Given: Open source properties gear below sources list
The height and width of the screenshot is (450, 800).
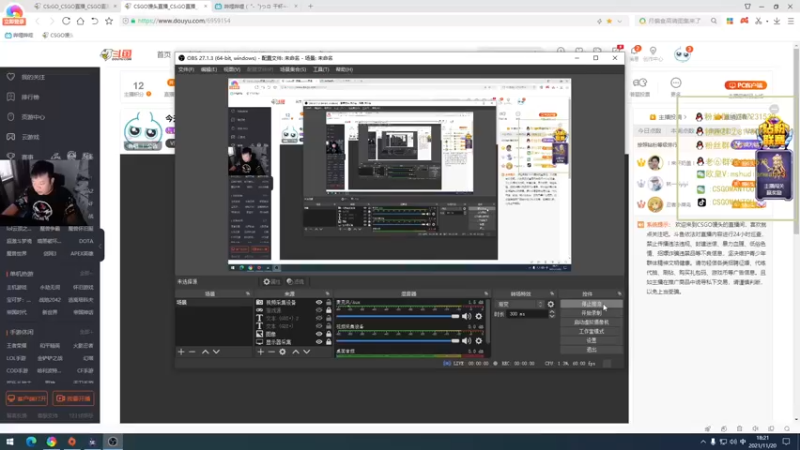Looking at the screenshot, I should pyautogui.click(x=283, y=352).
